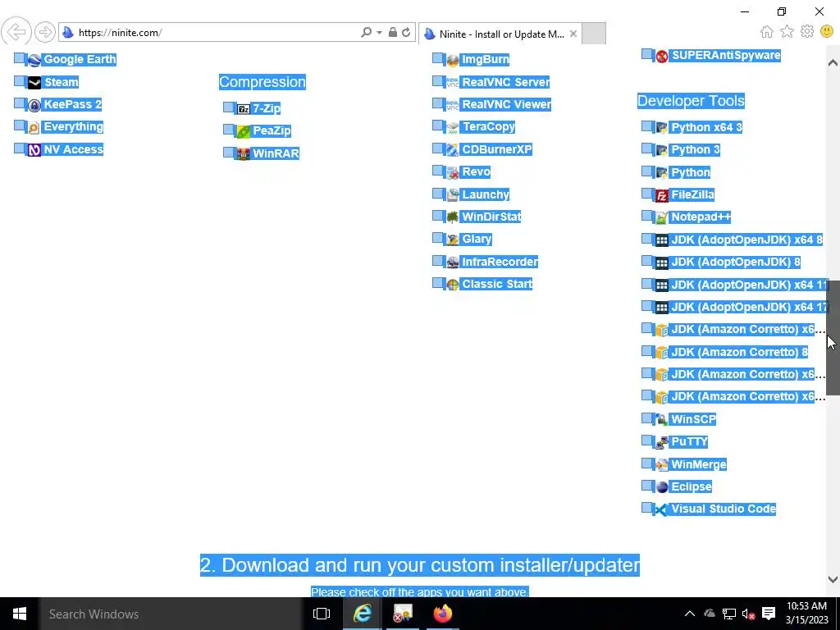Viewport: 840px width, 630px height.
Task: Go back to previous page
Action: pos(16,32)
